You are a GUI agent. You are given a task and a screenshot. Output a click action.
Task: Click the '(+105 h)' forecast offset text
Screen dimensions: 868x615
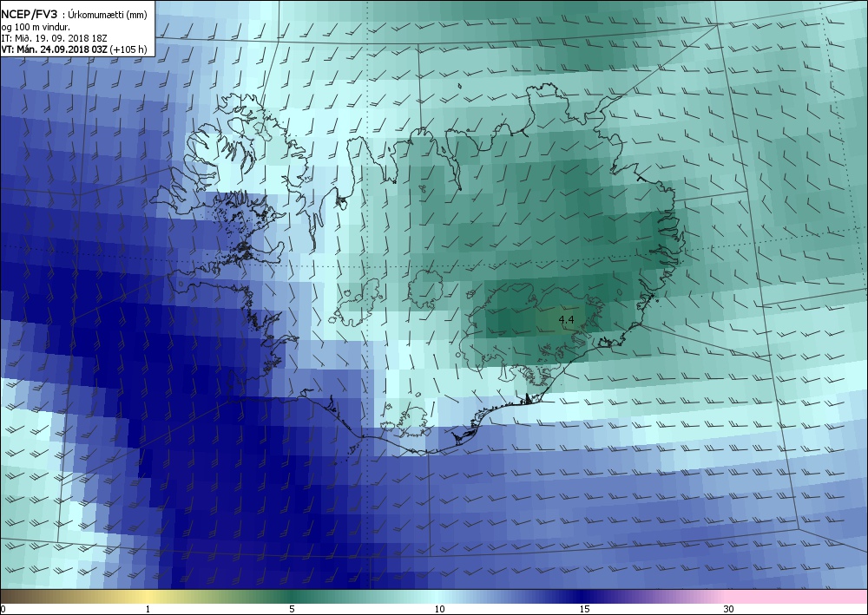point(128,49)
